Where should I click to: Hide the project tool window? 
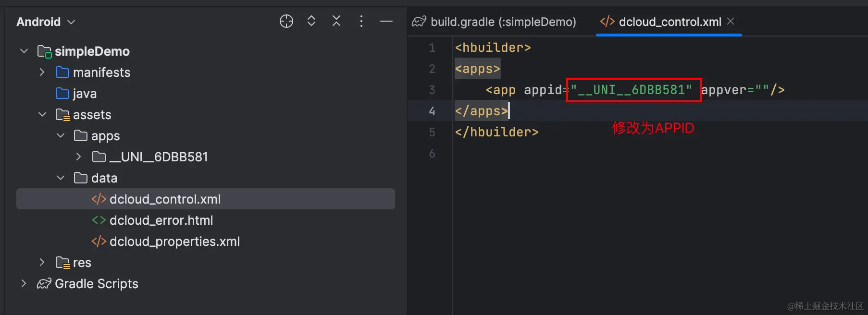[386, 21]
